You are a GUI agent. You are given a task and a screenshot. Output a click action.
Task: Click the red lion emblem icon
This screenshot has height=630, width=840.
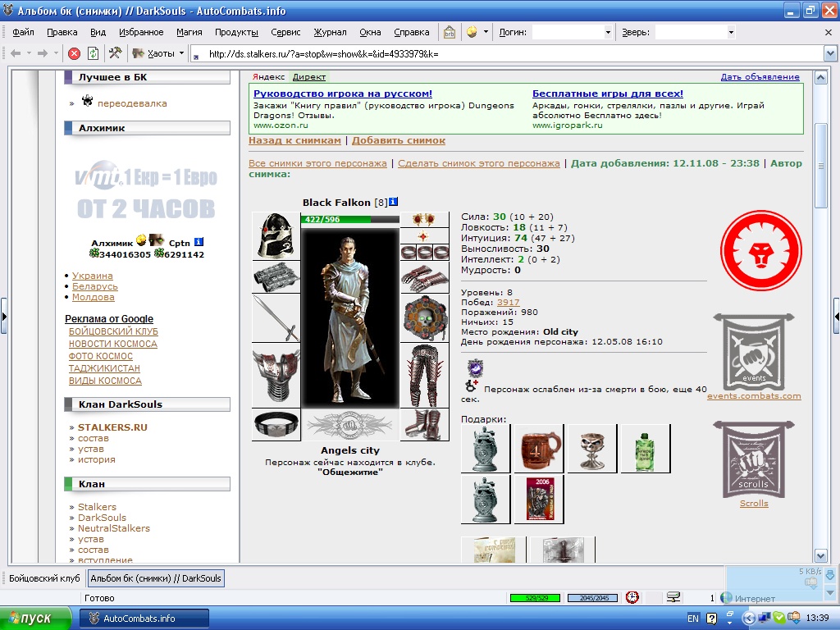point(760,251)
